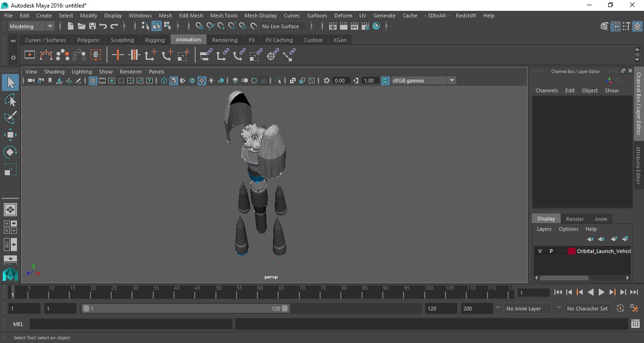The image size is (644, 343).
Task: Switch to Render layer tab
Action: 575,219
